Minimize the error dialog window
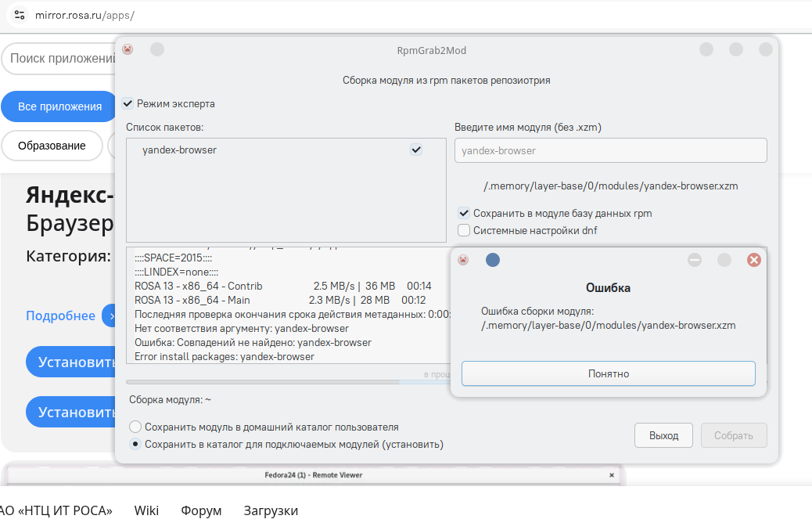Image resolution: width=812 pixels, height=530 pixels. (x=695, y=260)
